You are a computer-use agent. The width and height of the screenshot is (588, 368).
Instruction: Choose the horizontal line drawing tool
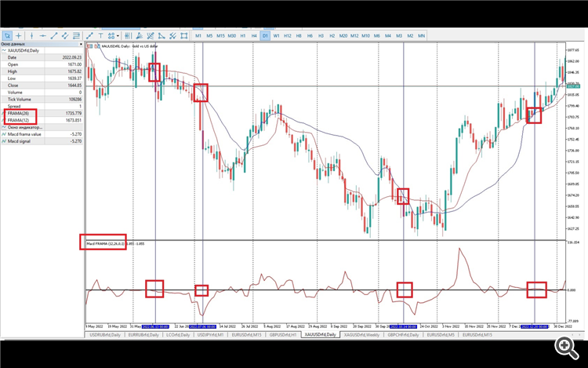[43, 35]
